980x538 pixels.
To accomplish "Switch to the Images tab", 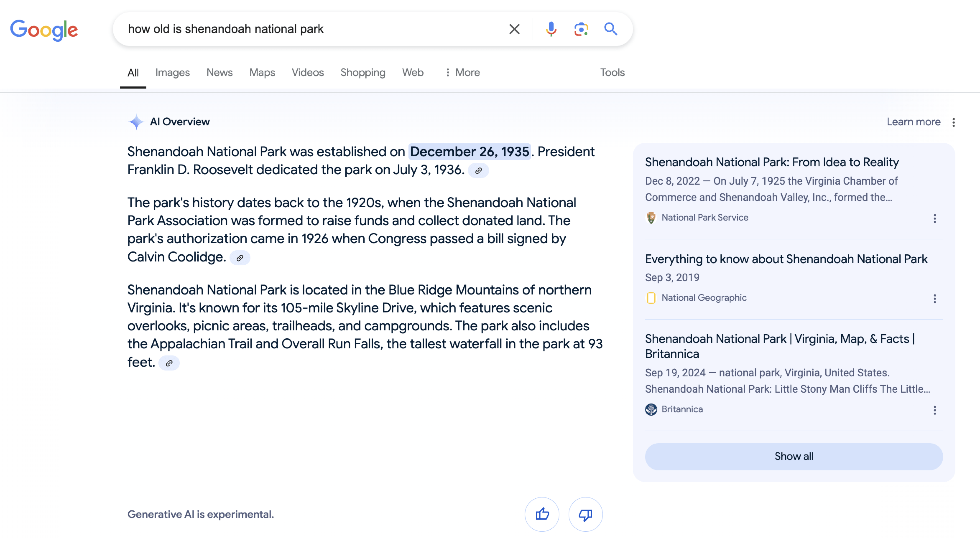I will click(172, 73).
